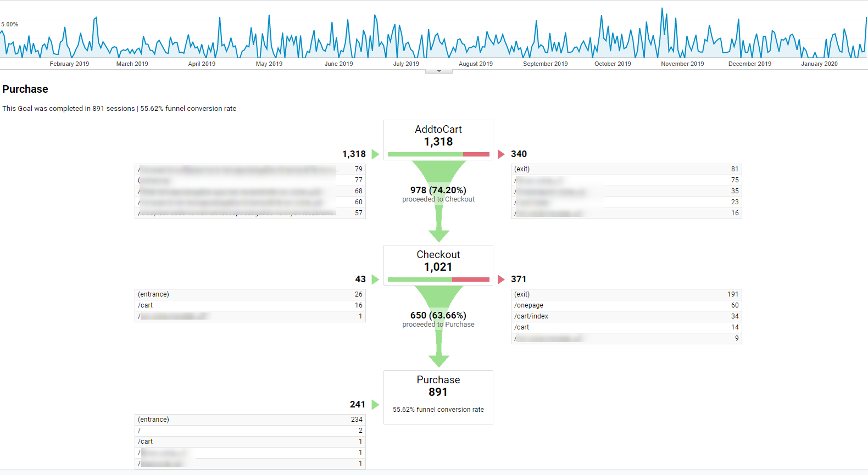This screenshot has height=475, width=868.
Task: Select the /cart/index exit row
Action: pyautogui.click(x=626, y=316)
